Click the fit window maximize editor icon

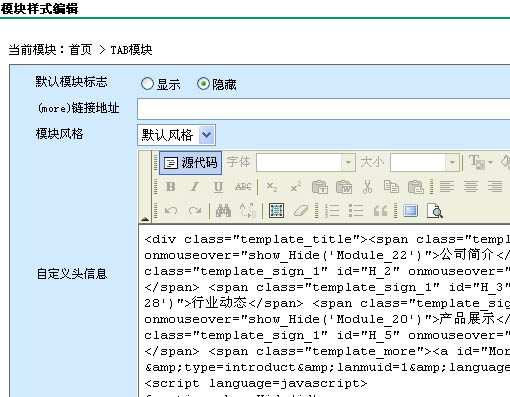[411, 211]
